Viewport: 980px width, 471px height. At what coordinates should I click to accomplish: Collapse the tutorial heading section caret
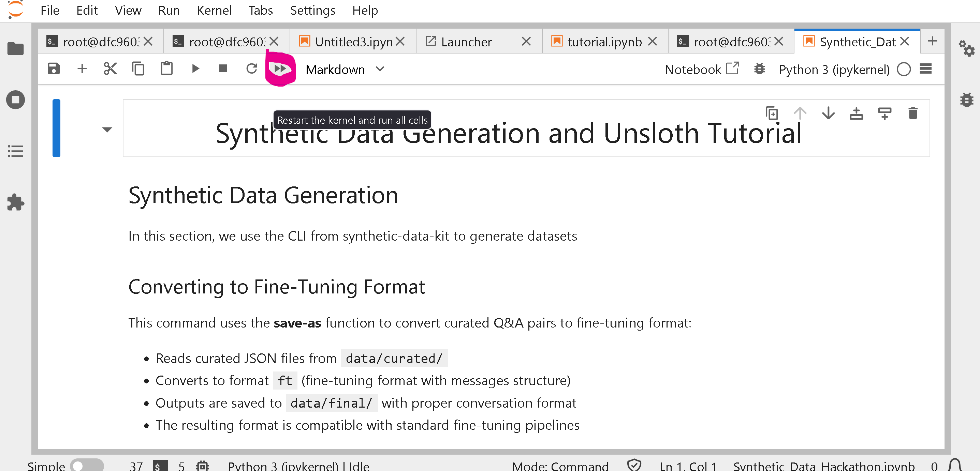pyautogui.click(x=107, y=130)
